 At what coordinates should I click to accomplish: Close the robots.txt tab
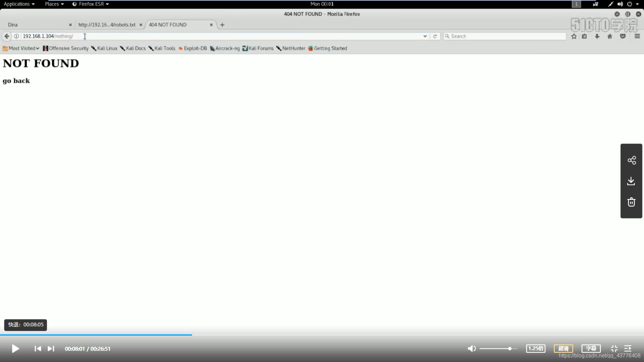coord(141,25)
